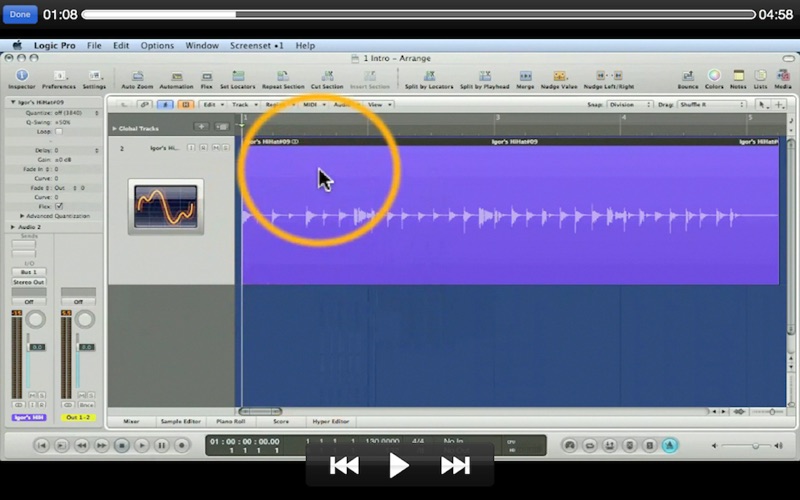800x500 pixels.
Task: Click the master volume slider in transport
Action: (x=746, y=446)
